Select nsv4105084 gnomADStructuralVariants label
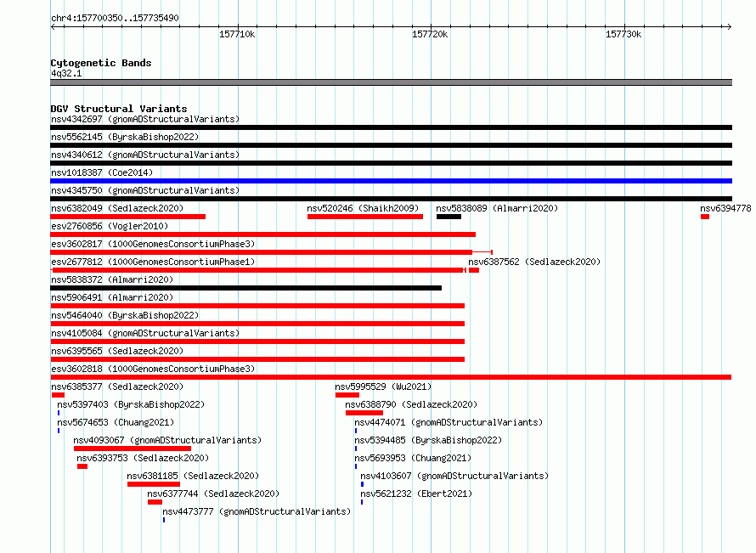The image size is (756, 553). pyautogui.click(x=145, y=333)
